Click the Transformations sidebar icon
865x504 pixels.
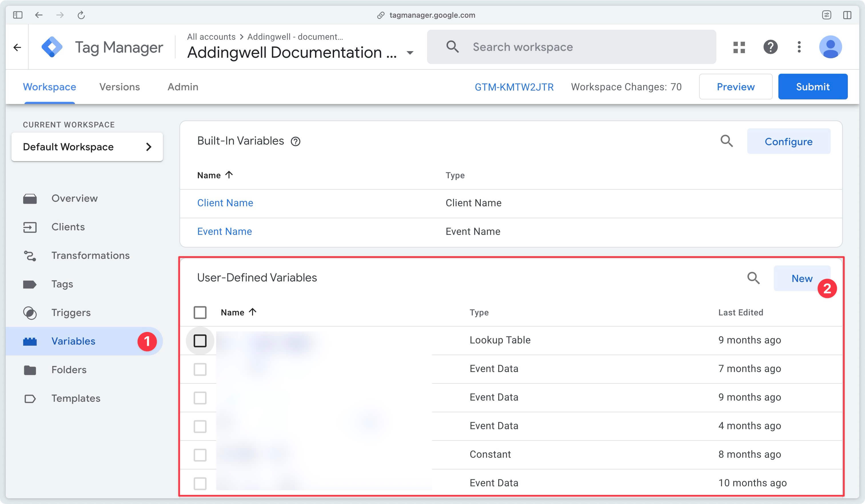[30, 256]
